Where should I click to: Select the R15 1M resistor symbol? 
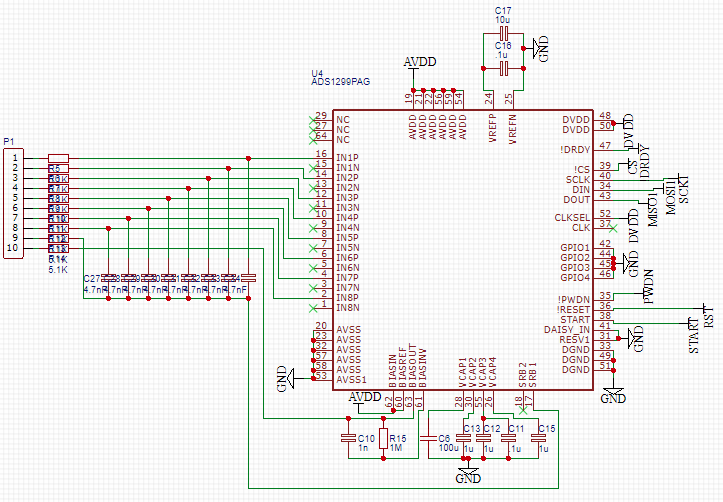[384, 438]
